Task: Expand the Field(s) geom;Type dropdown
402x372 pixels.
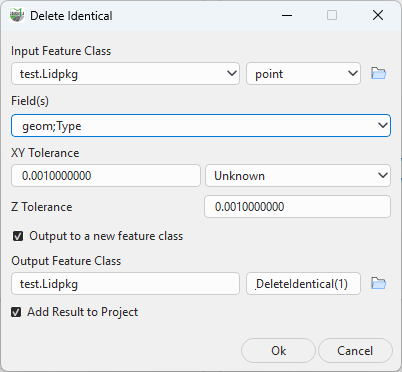Action: tap(201, 125)
